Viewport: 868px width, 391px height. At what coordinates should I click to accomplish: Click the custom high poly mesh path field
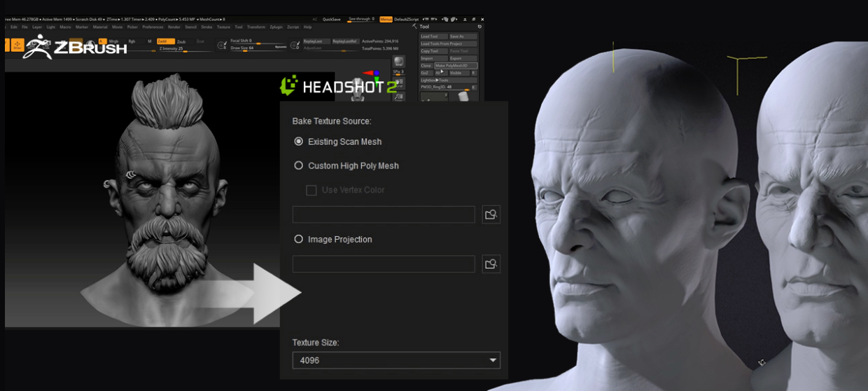(x=384, y=214)
